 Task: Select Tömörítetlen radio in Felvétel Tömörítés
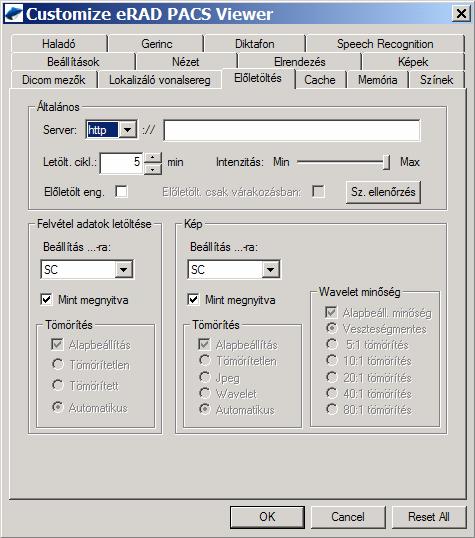point(58,364)
